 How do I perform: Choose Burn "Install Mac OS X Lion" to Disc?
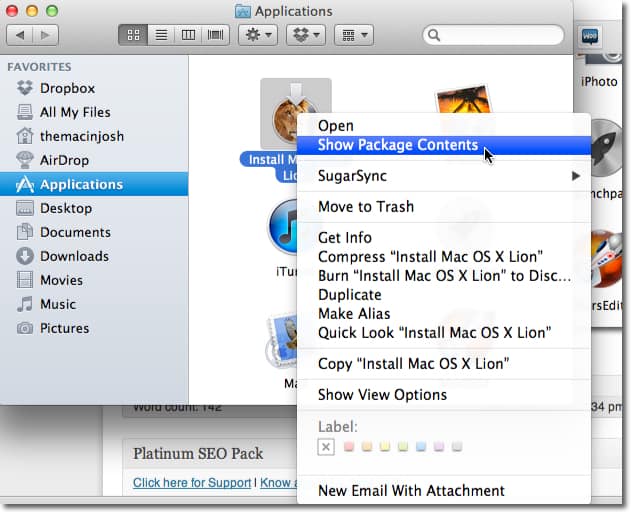tap(444, 276)
